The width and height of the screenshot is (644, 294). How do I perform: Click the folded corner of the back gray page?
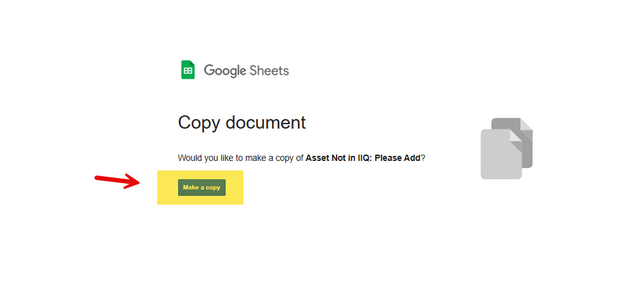tap(526, 124)
